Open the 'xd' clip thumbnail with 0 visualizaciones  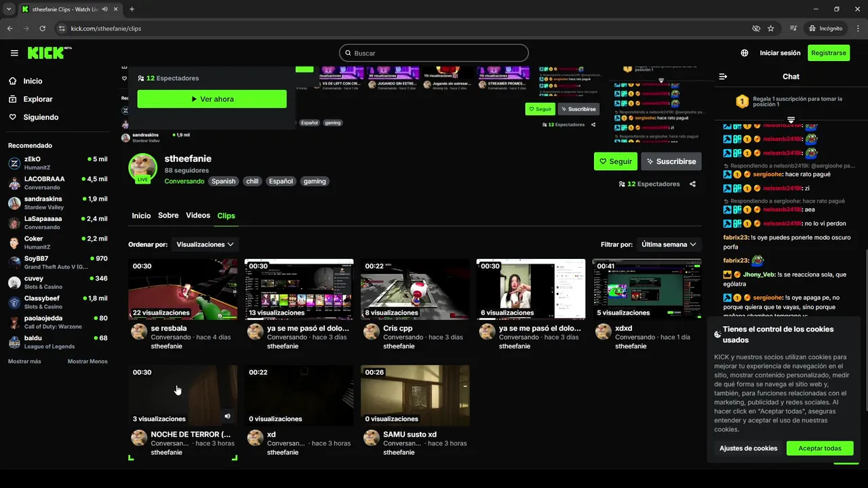(299, 396)
